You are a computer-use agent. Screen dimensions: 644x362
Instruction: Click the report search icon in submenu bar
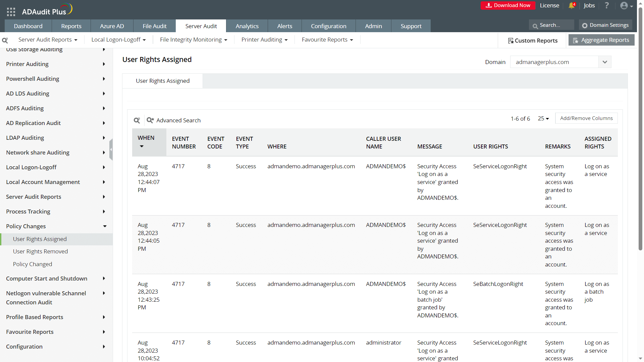[x=5, y=40]
